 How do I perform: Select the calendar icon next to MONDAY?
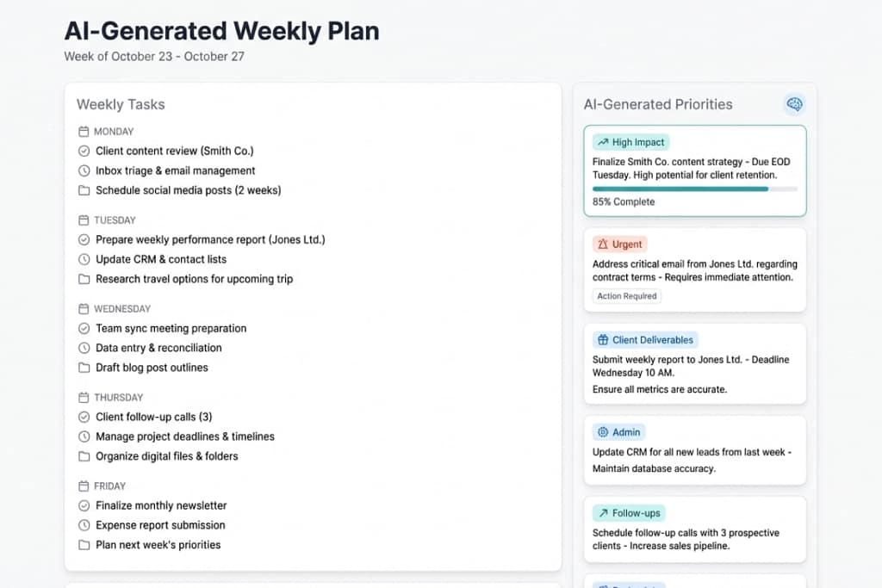point(84,131)
